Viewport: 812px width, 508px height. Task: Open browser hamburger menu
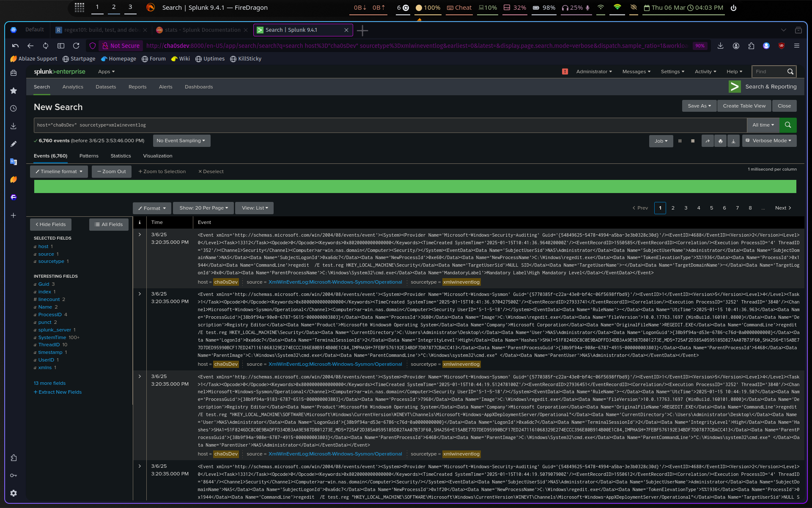pyautogui.click(x=797, y=46)
